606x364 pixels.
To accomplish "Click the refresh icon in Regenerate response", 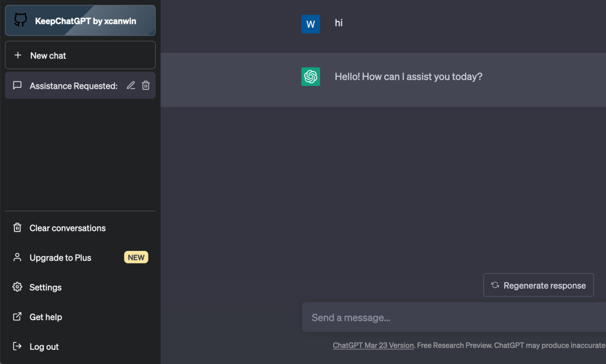I will click(495, 285).
